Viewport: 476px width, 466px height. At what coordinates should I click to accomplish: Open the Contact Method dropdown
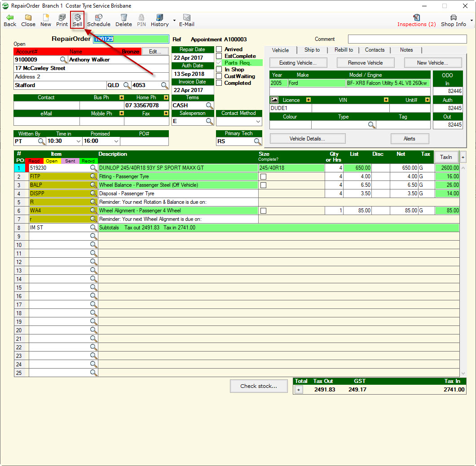258,121
